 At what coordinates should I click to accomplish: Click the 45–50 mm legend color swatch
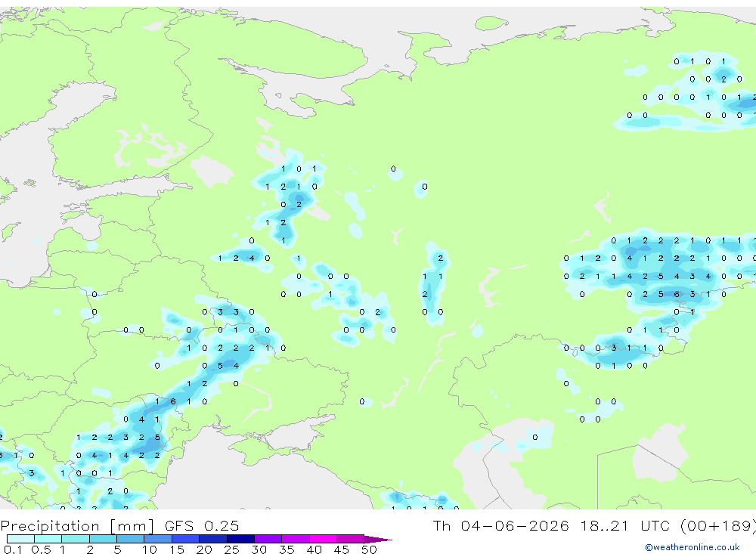tap(351, 539)
